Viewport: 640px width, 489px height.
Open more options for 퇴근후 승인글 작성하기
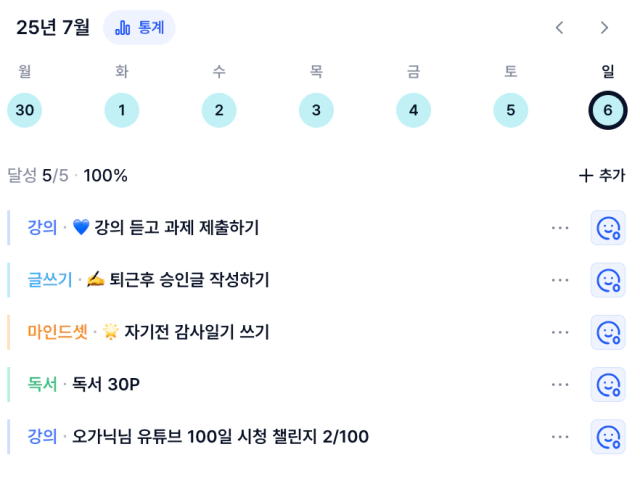(560, 280)
